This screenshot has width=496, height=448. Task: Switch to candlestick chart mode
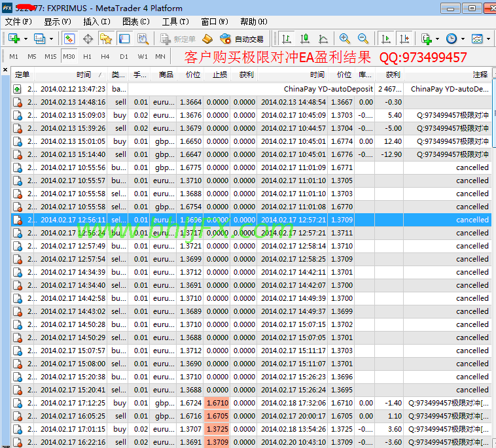pos(305,39)
